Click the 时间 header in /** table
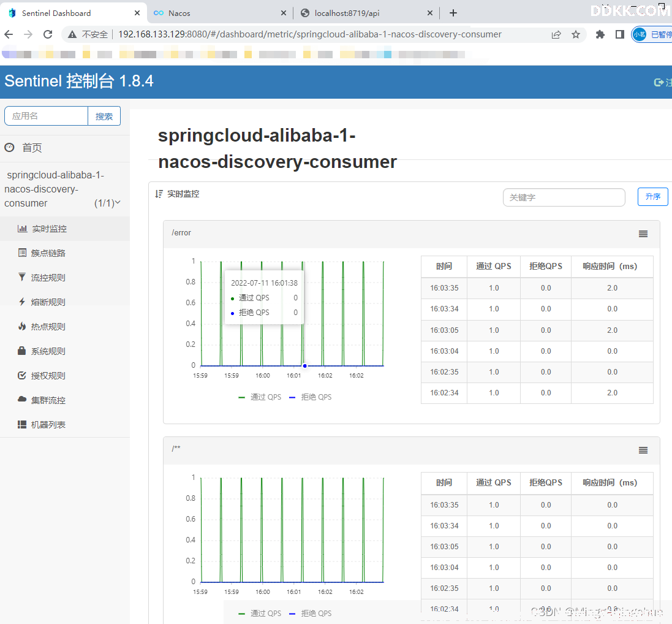The height and width of the screenshot is (624, 672). pyautogui.click(x=444, y=483)
